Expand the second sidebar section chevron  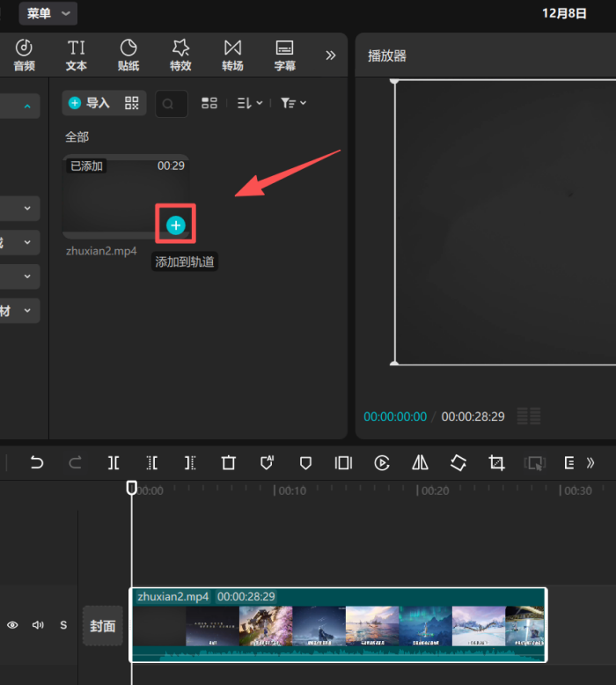[27, 208]
